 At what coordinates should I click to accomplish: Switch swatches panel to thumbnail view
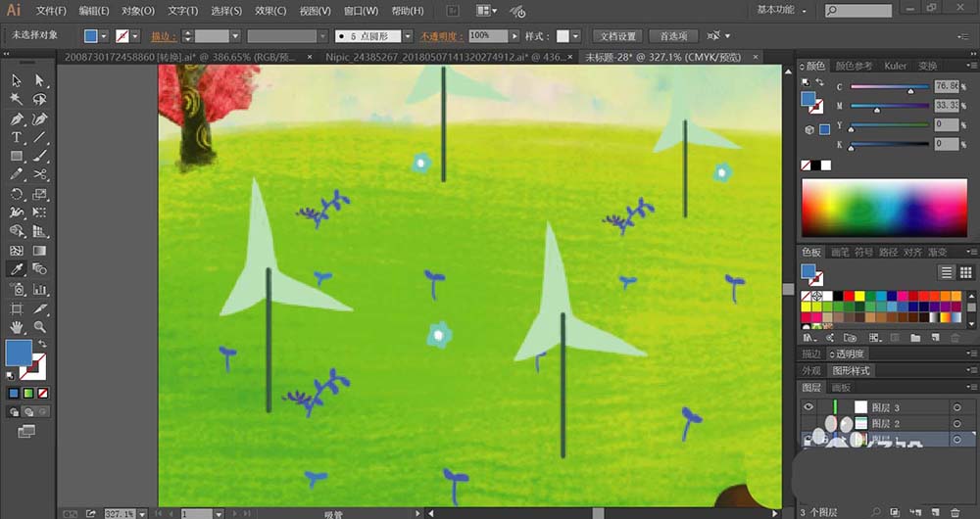click(x=966, y=272)
